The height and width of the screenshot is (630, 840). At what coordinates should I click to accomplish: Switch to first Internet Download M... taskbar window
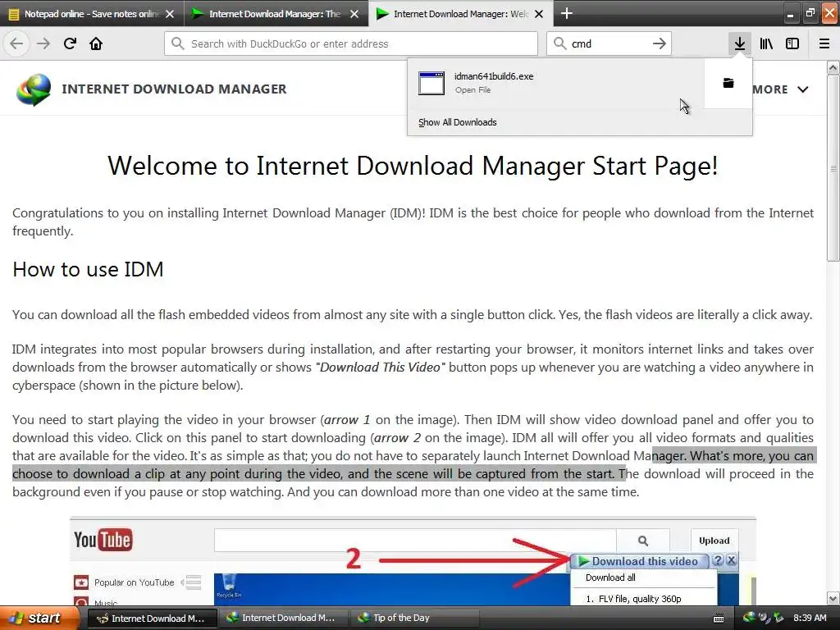(151, 619)
